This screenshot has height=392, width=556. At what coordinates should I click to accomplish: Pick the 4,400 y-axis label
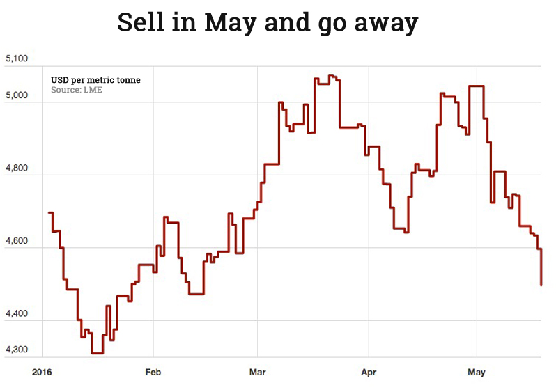coord(17,314)
